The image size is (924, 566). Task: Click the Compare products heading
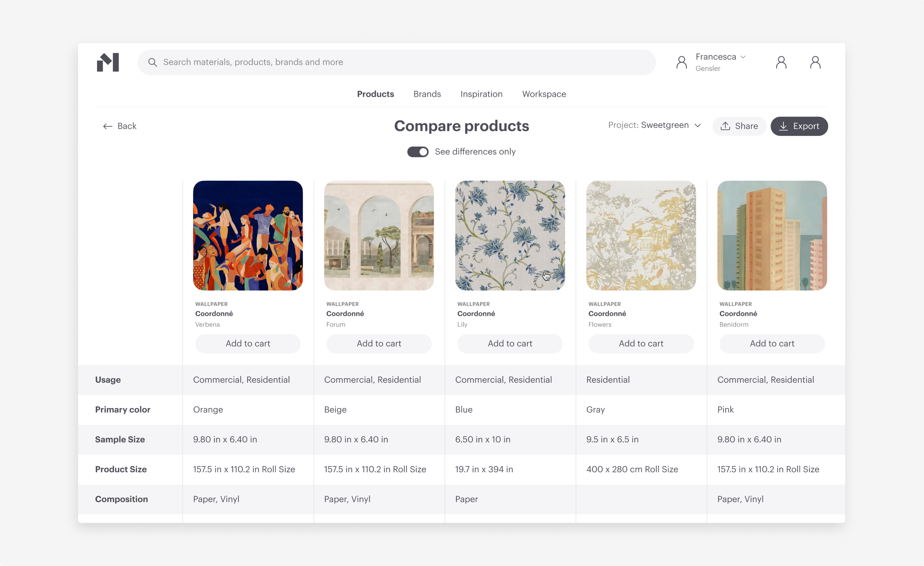[462, 126]
